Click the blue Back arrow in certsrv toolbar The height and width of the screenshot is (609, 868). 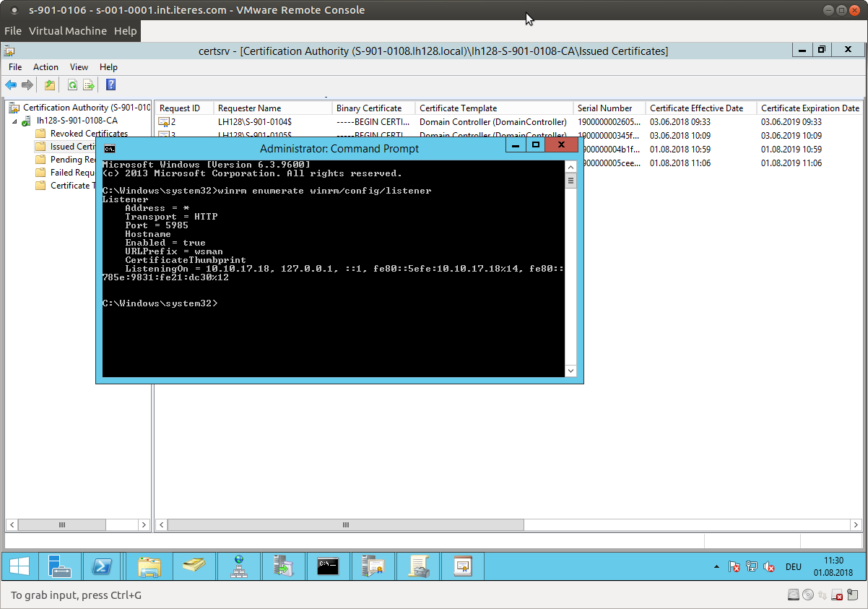point(11,85)
